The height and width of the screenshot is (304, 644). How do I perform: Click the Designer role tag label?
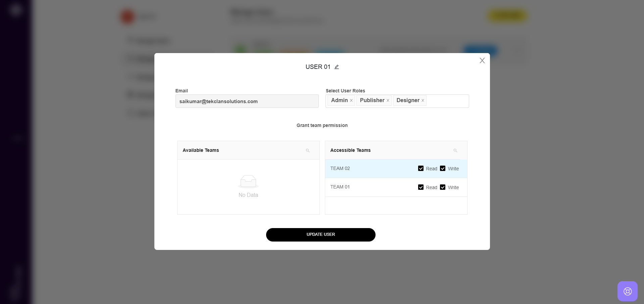tap(408, 100)
